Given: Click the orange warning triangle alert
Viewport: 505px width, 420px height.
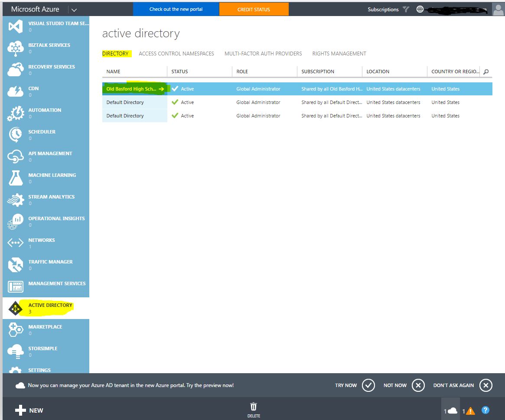Looking at the screenshot, I should click(x=469, y=410).
